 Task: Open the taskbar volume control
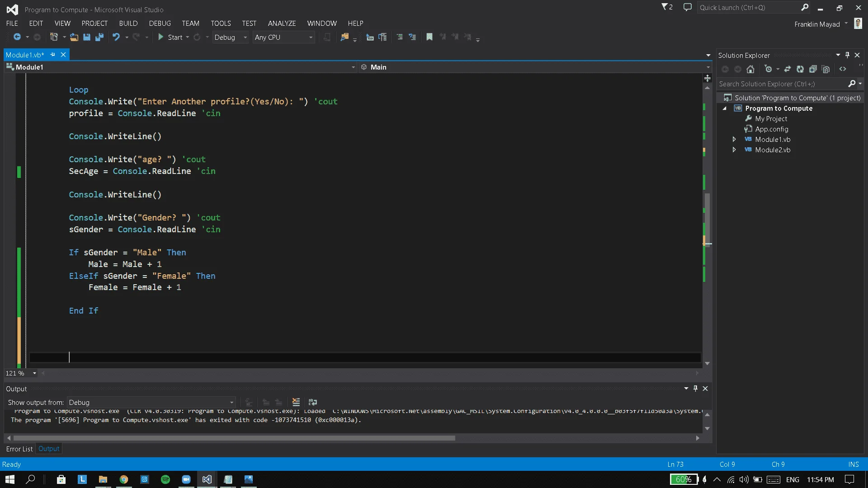pos(744,479)
